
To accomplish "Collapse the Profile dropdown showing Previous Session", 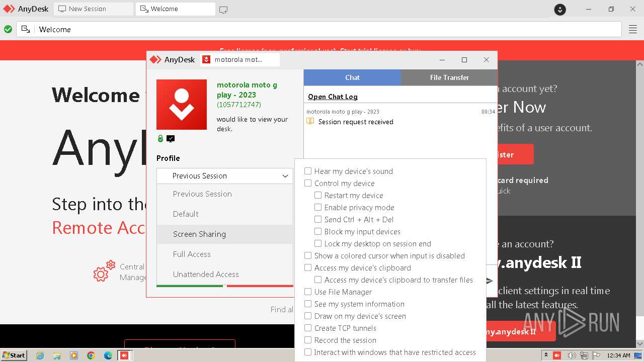I will pos(225,176).
